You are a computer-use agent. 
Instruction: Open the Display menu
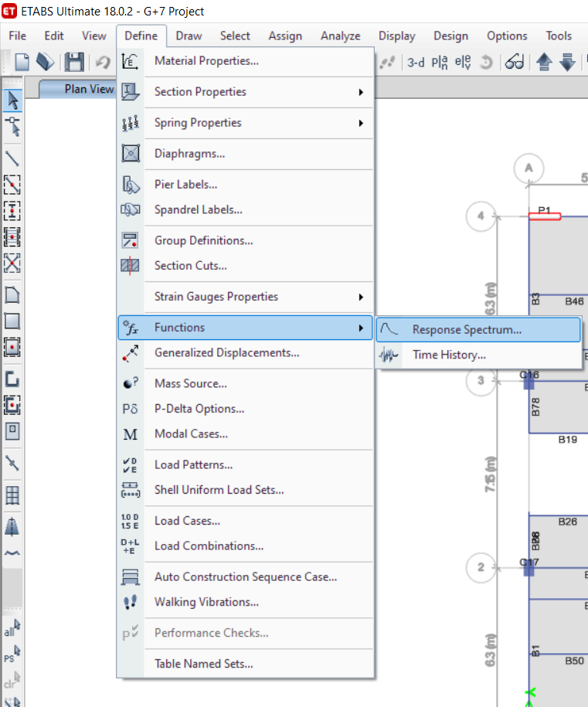397,36
